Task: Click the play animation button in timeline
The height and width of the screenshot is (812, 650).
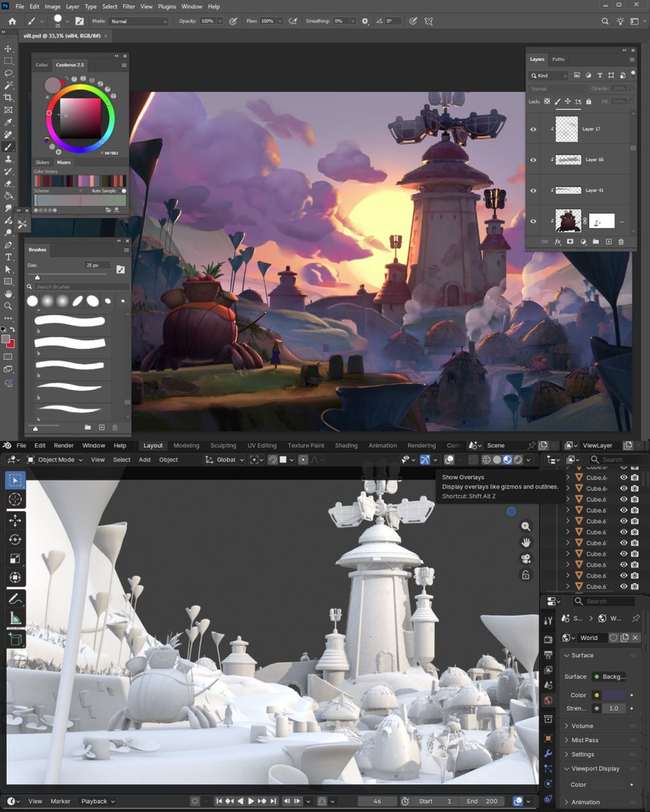Action: 251,801
